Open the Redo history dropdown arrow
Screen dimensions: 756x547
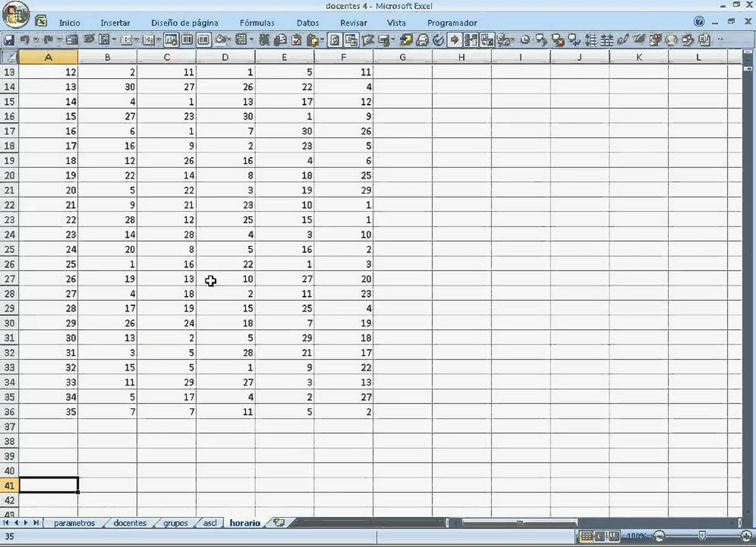tap(58, 40)
